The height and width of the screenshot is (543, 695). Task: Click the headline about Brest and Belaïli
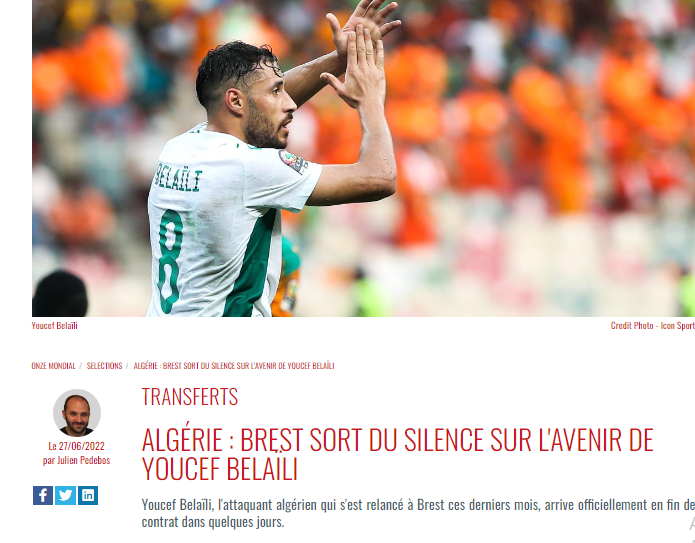[x=398, y=454]
